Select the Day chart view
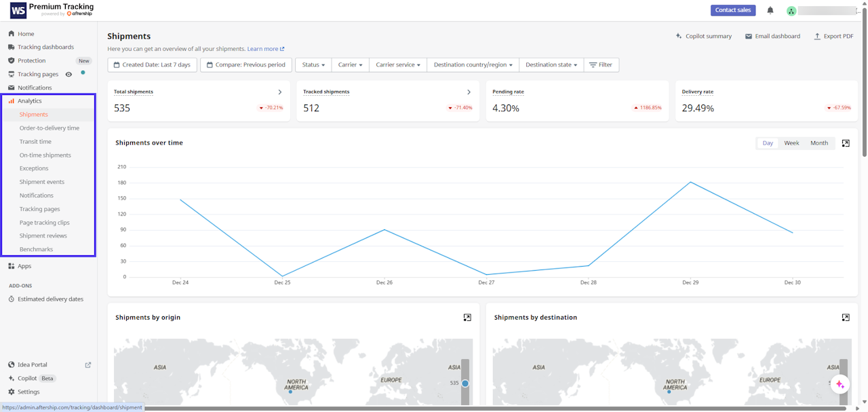Viewport: 868px width, 412px height. pos(768,143)
